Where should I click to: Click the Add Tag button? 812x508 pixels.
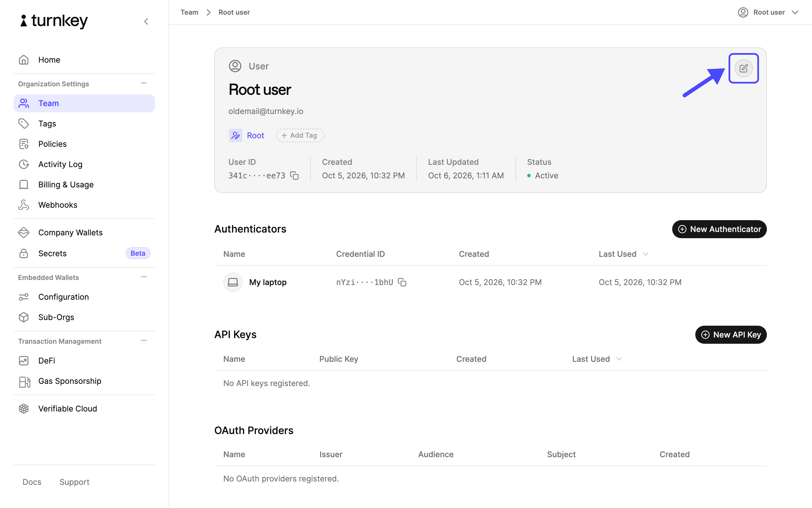click(x=300, y=135)
